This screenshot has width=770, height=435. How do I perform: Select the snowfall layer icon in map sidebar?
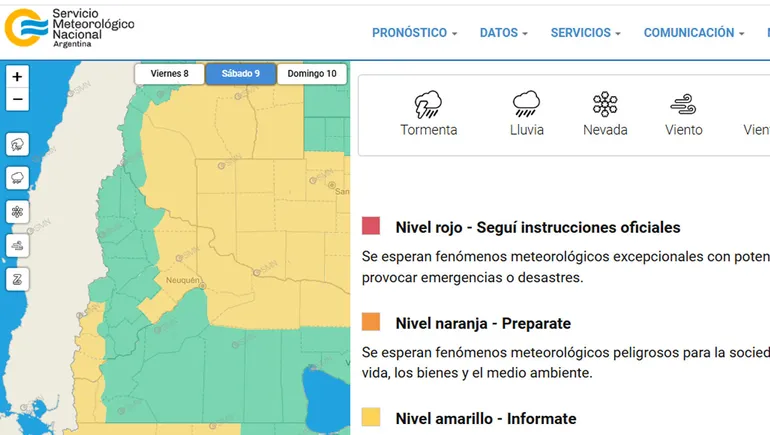[x=17, y=212]
